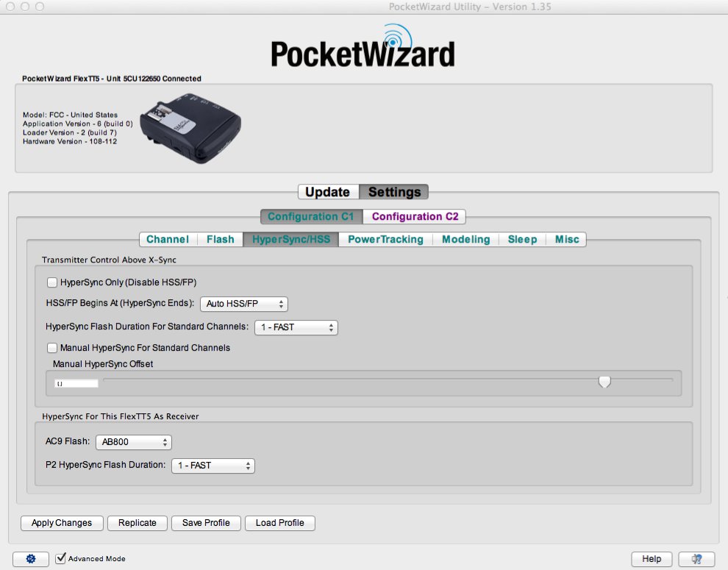The height and width of the screenshot is (570, 728).
Task: Check Manual HyperSync For Standard Channels
Action: pos(52,348)
